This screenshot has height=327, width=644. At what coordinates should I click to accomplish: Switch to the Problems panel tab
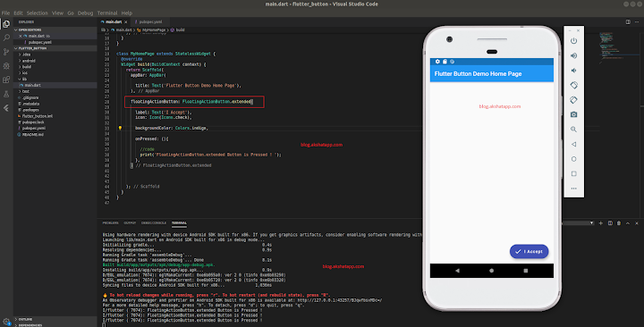(111, 223)
